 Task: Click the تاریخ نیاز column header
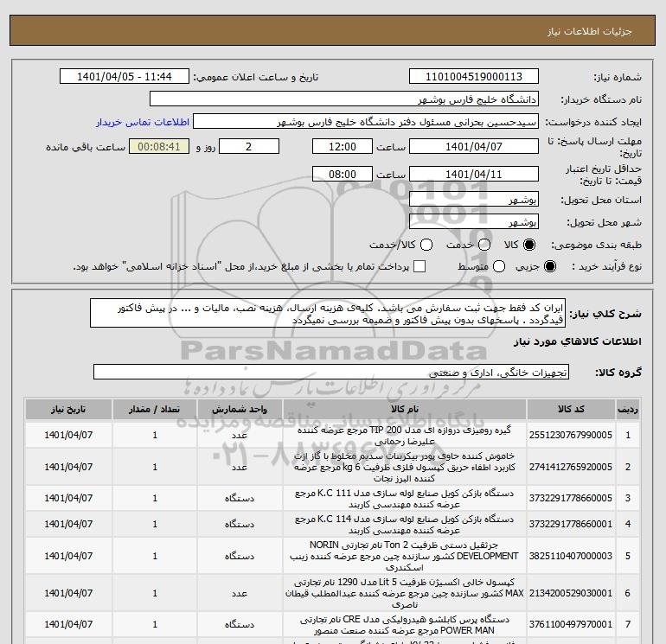click(x=68, y=409)
